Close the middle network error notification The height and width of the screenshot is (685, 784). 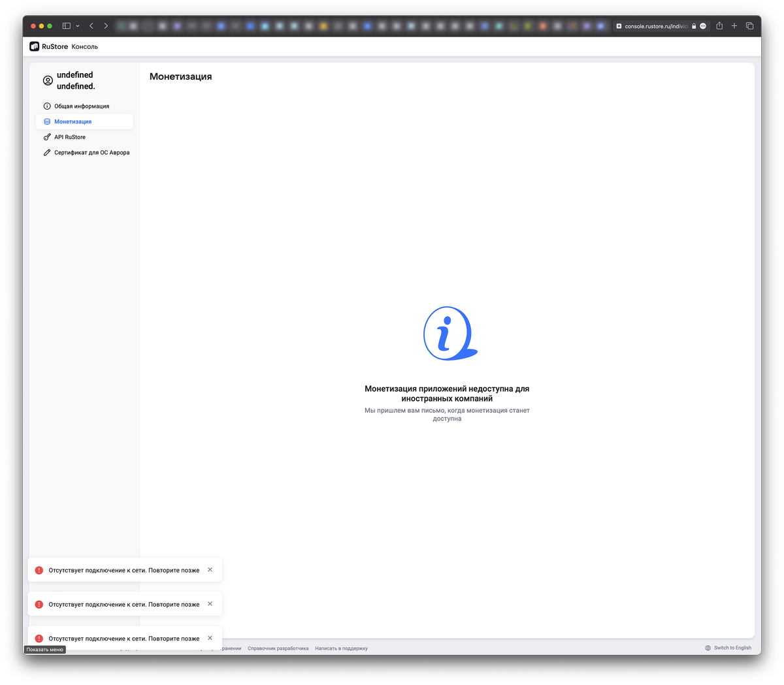point(210,603)
